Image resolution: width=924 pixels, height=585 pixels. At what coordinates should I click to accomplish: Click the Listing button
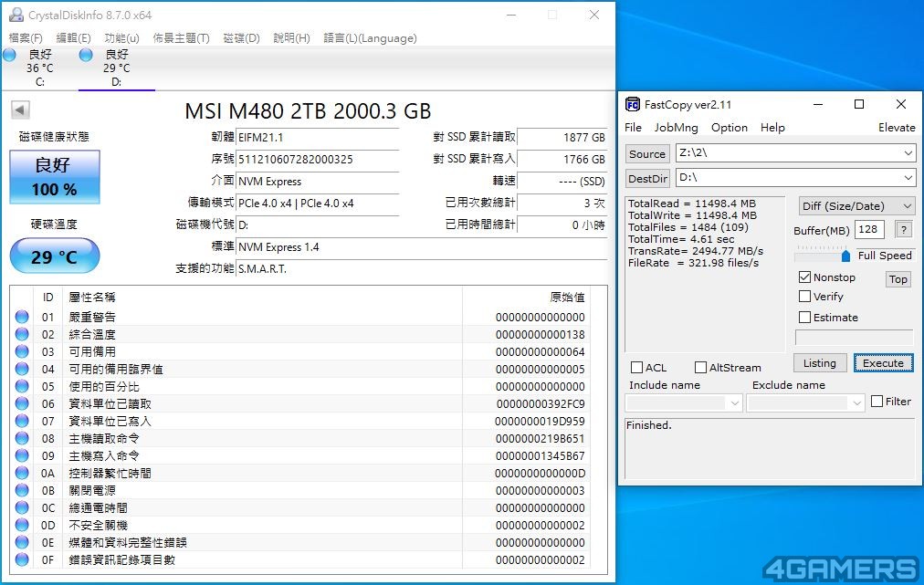click(x=820, y=363)
